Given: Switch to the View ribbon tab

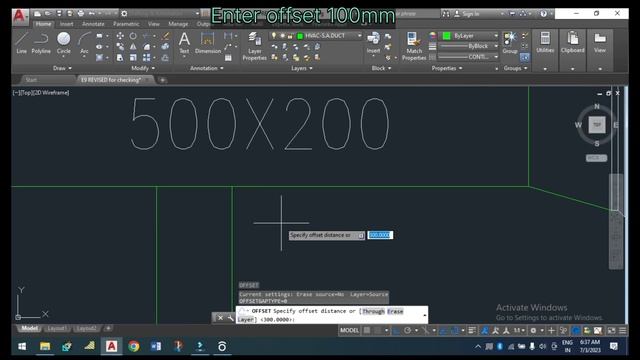Looking at the screenshot, I should (x=154, y=24).
